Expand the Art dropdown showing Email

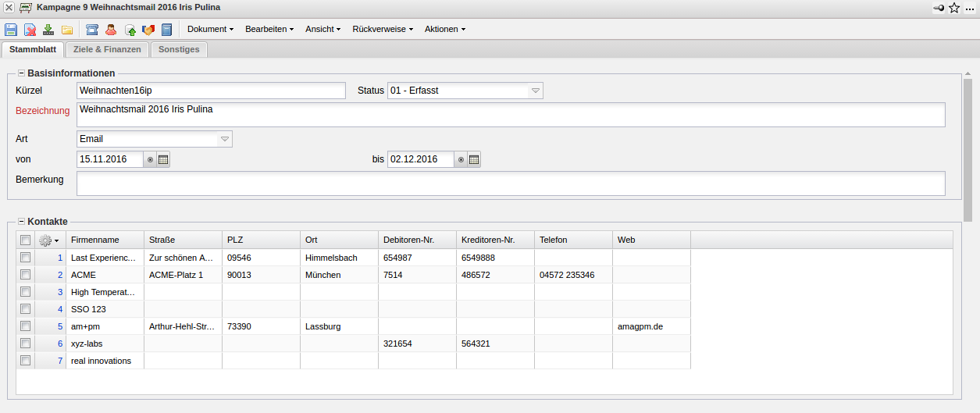(x=225, y=139)
